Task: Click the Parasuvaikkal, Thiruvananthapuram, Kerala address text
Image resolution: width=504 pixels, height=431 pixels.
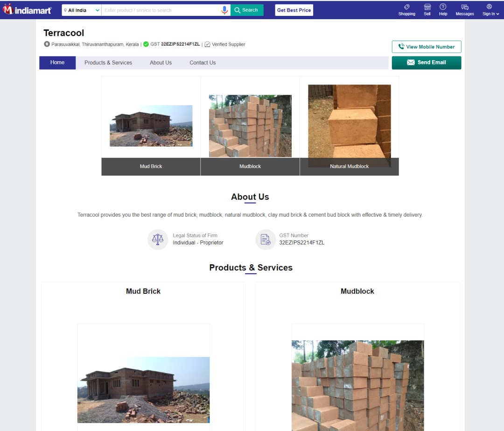Action: [x=95, y=44]
